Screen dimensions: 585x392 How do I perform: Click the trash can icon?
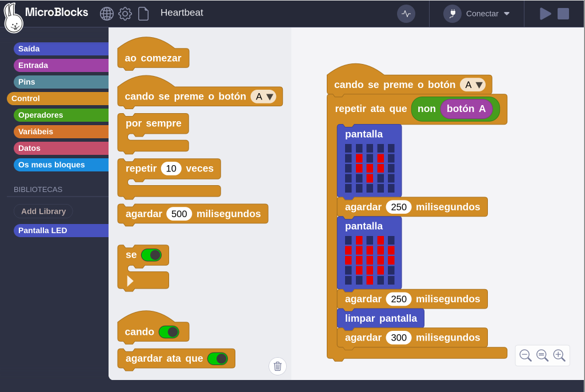278,366
